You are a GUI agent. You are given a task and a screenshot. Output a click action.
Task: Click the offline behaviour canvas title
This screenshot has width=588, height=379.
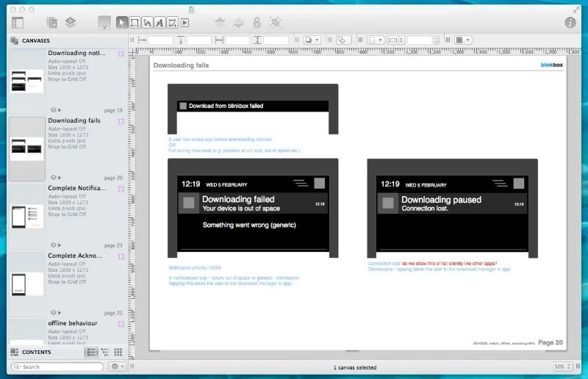(x=72, y=323)
